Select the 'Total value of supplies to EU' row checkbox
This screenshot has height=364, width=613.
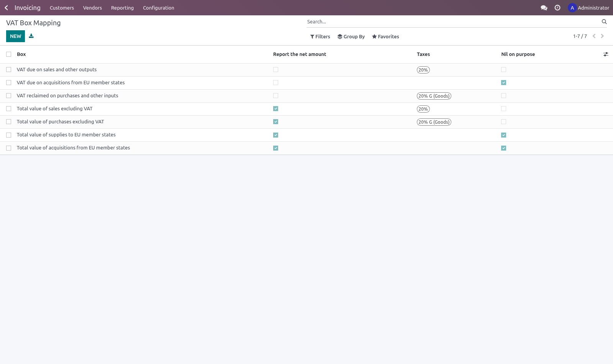click(x=8, y=135)
